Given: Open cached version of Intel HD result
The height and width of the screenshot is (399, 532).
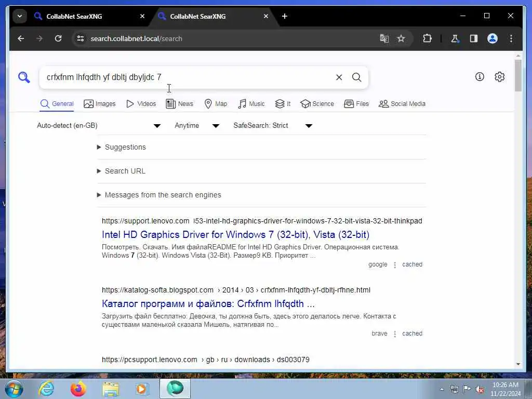Looking at the screenshot, I should tap(412, 264).
